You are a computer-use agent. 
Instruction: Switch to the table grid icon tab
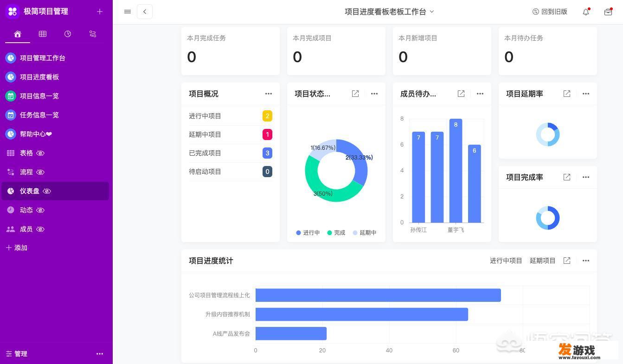tap(43, 34)
